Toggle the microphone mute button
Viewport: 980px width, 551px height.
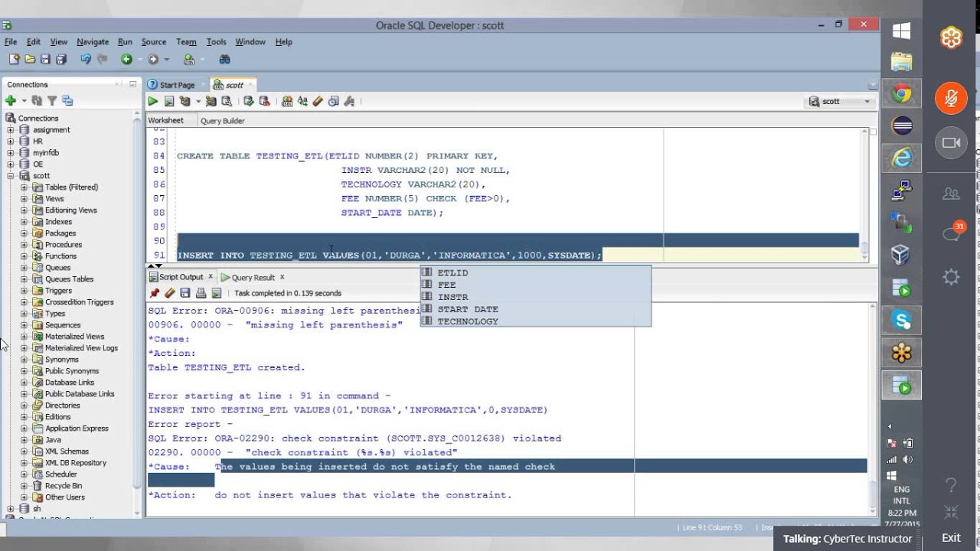951,99
